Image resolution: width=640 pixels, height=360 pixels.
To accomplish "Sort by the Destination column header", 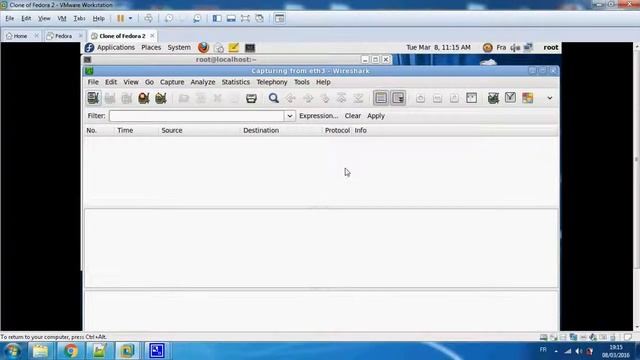I will coord(281,131).
